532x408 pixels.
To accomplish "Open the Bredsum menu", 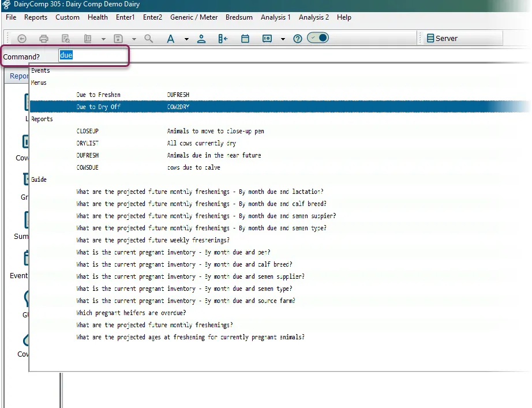I will pyautogui.click(x=239, y=17).
